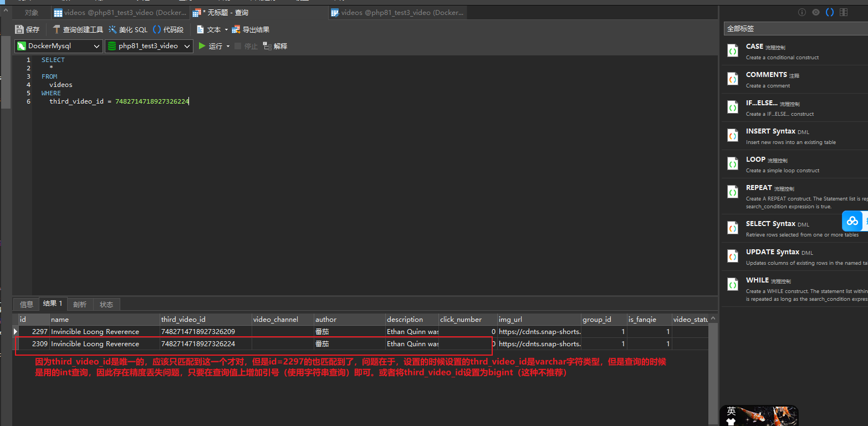Click the third_video_id column header
The image size is (868, 426).
(x=205, y=319)
